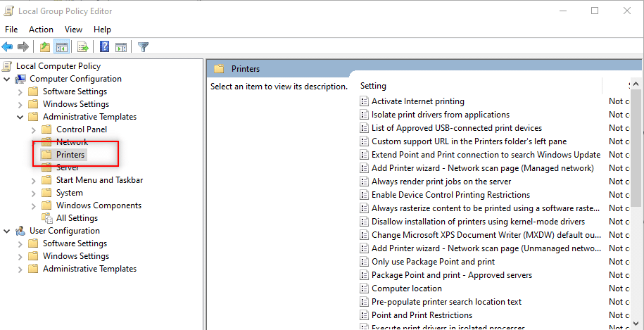This screenshot has height=330, width=644.
Task: Select Local Computer Policy root node
Action: [58, 66]
